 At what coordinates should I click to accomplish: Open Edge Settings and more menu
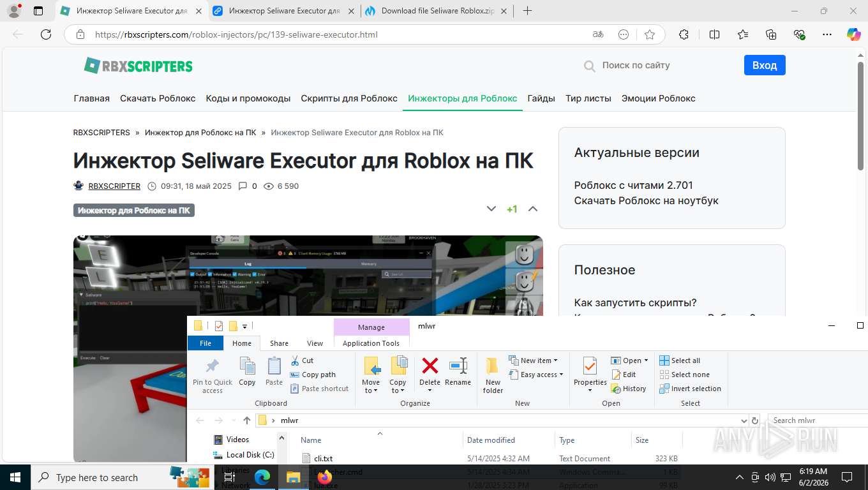click(827, 34)
